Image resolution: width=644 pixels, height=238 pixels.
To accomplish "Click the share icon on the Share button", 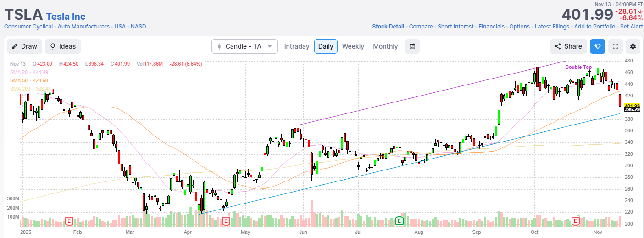I will tap(558, 46).
